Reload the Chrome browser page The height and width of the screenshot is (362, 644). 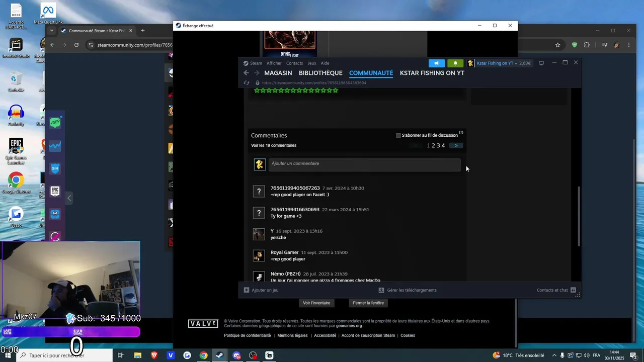76,45
